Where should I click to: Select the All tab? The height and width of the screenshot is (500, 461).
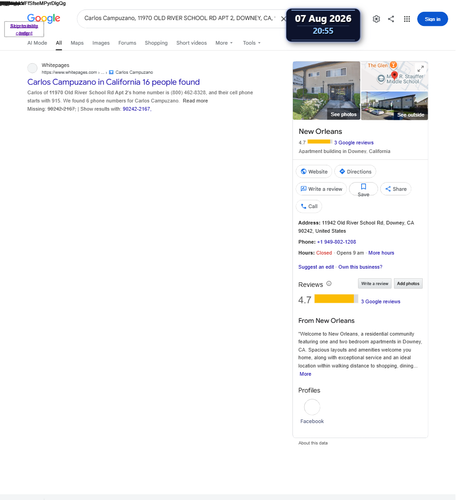pos(59,43)
